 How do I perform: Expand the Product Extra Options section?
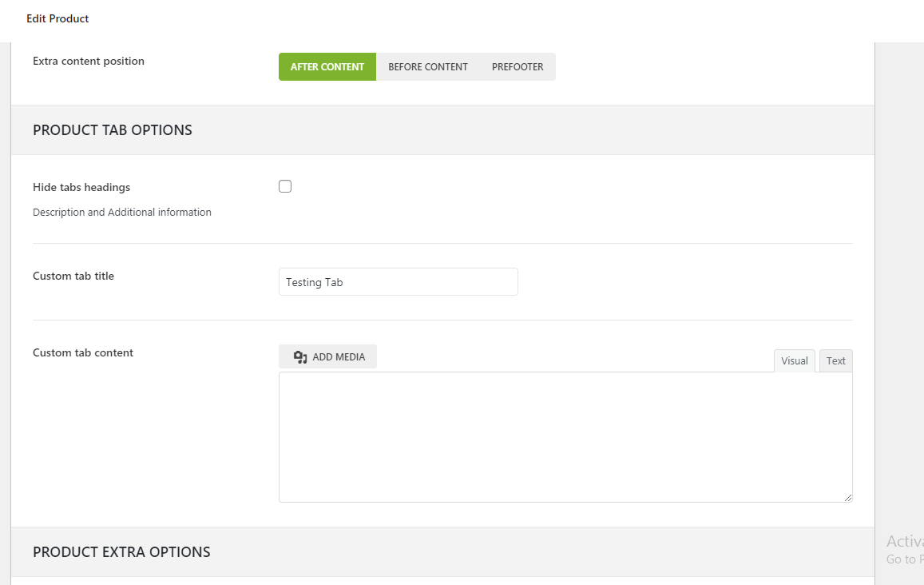pos(121,552)
